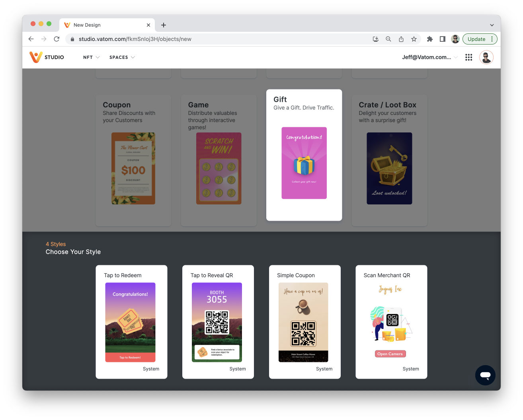The width and height of the screenshot is (523, 420).
Task: Click the padlock site info icon
Action: click(72, 39)
